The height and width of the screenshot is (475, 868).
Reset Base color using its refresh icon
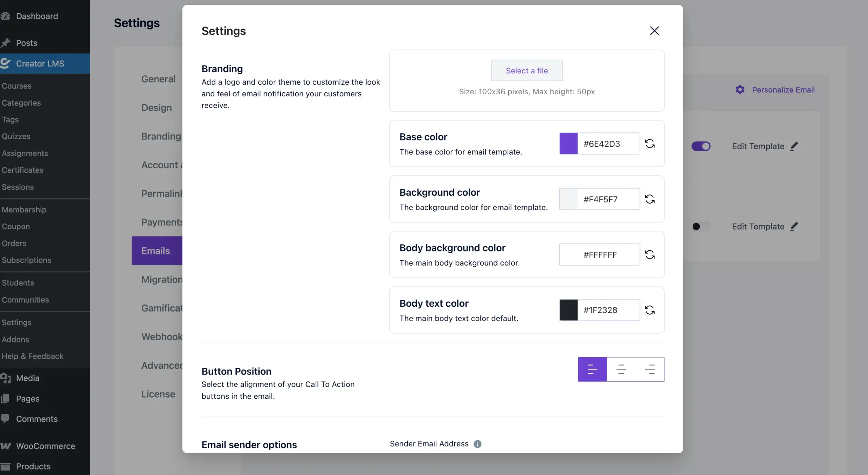(650, 144)
